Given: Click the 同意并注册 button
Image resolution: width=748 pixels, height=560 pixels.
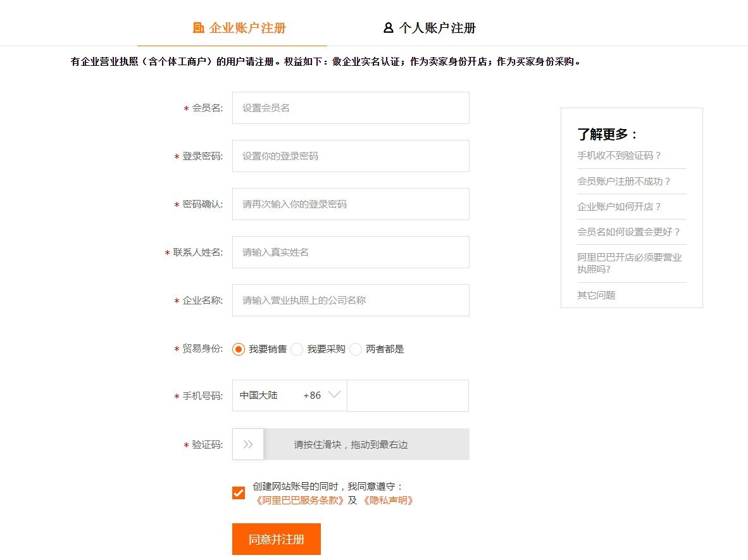Looking at the screenshot, I should point(277,539).
